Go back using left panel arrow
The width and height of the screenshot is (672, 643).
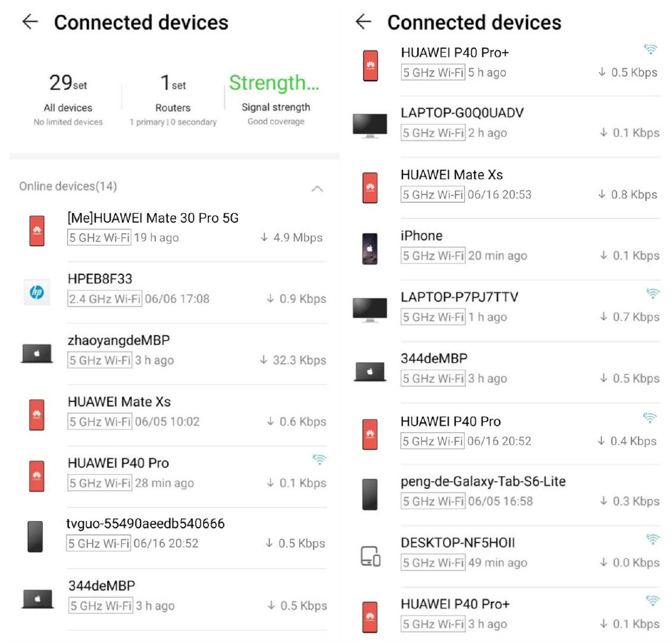pos(30,21)
